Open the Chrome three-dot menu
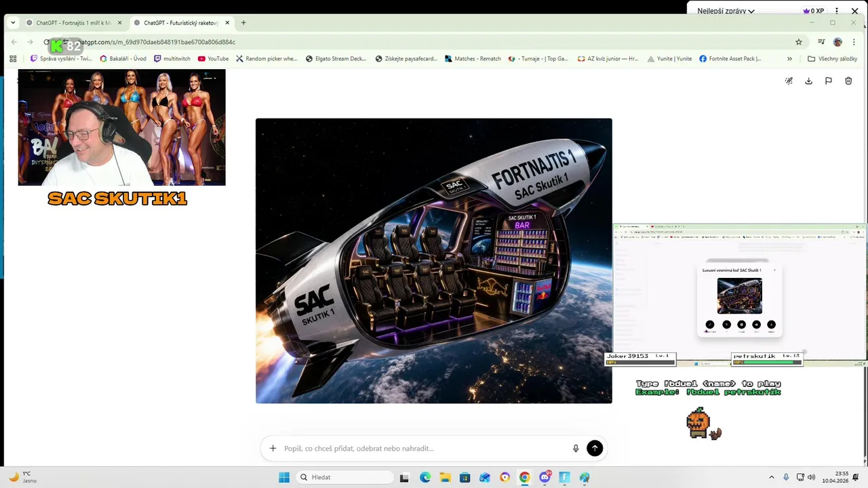The image size is (868, 488). click(x=853, y=42)
